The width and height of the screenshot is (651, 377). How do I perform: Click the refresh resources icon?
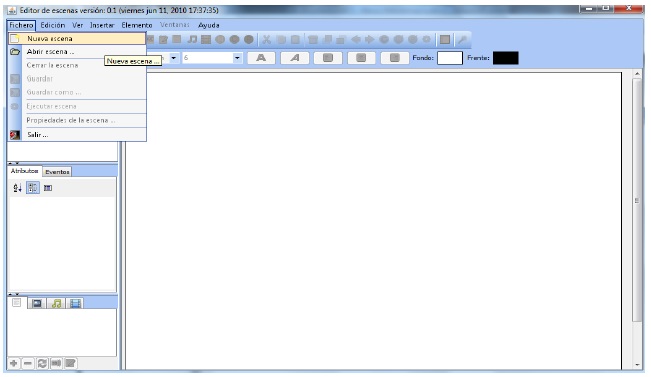tap(42, 364)
